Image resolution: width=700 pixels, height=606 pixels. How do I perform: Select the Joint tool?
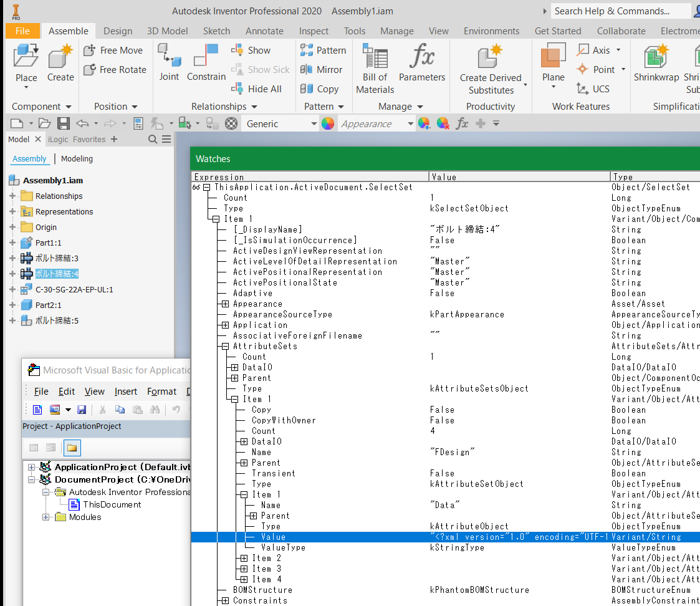coord(169,60)
